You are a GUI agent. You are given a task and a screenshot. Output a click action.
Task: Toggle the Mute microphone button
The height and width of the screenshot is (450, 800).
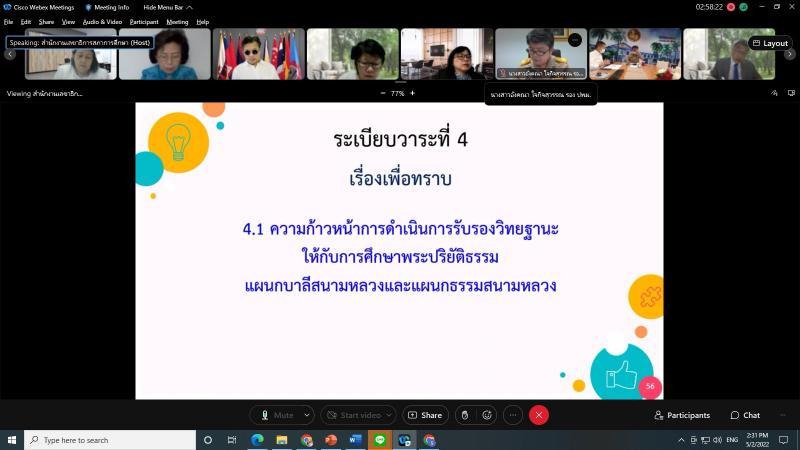(x=277, y=415)
